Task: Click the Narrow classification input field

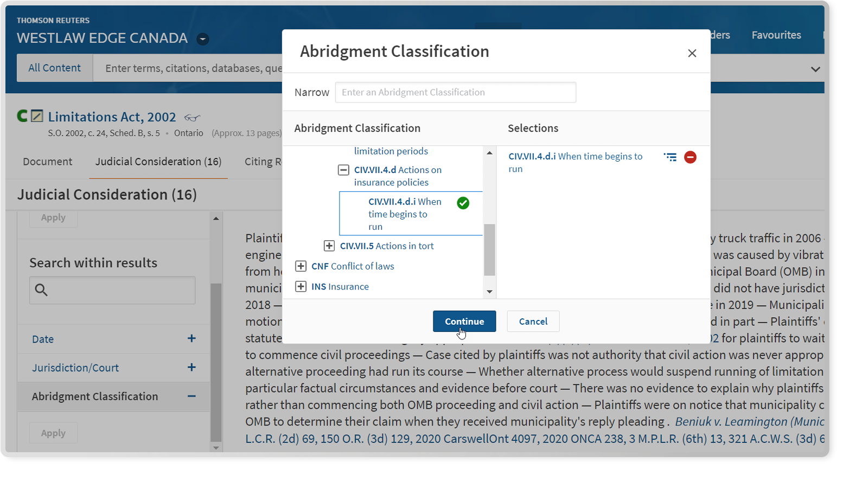Action: point(456,92)
